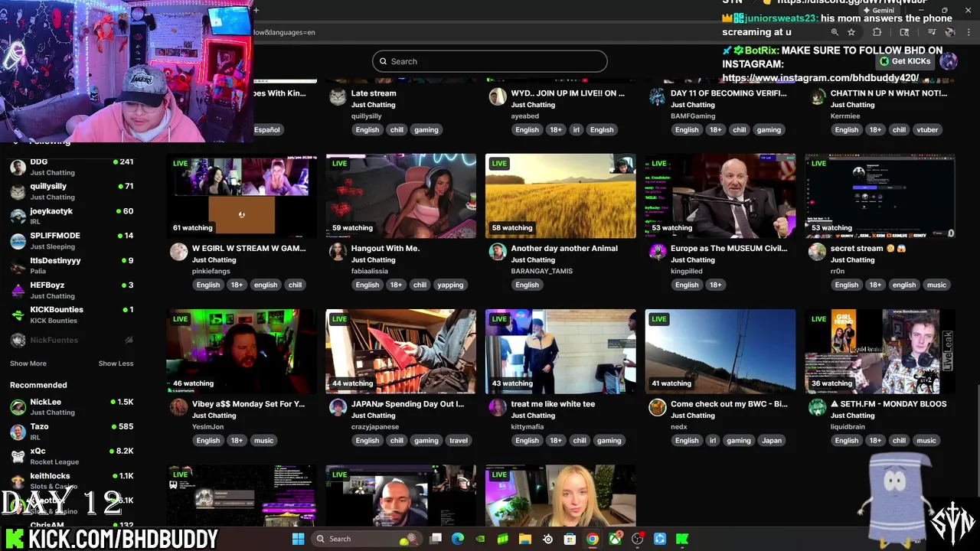Open ItIsDestinyyy channel in sidebar

tap(72, 266)
